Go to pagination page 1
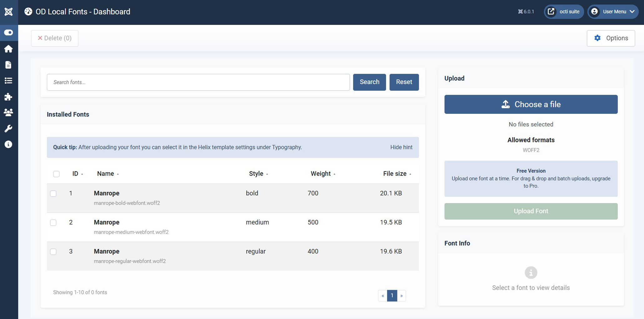The image size is (644, 319). 392,296
